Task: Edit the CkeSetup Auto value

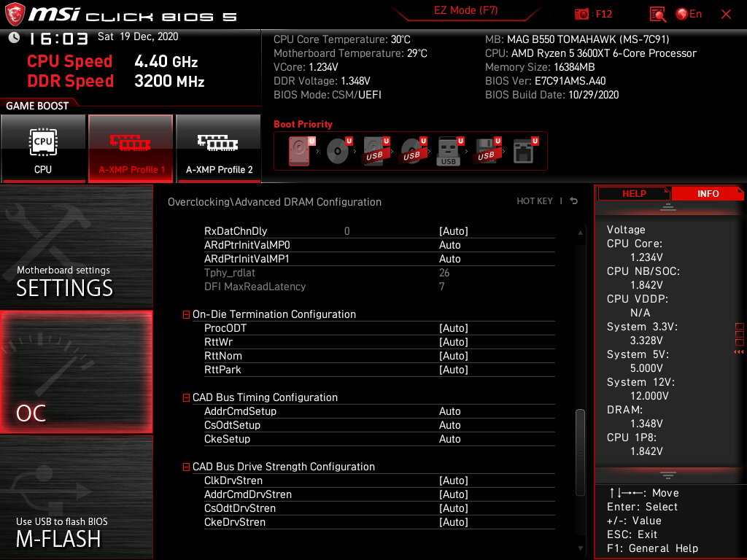Action: (x=449, y=438)
